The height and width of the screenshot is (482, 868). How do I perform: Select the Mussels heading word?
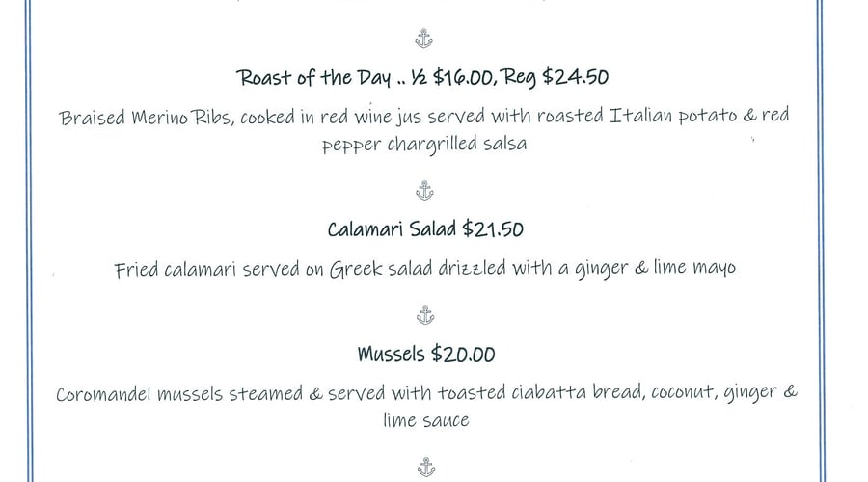coord(392,354)
